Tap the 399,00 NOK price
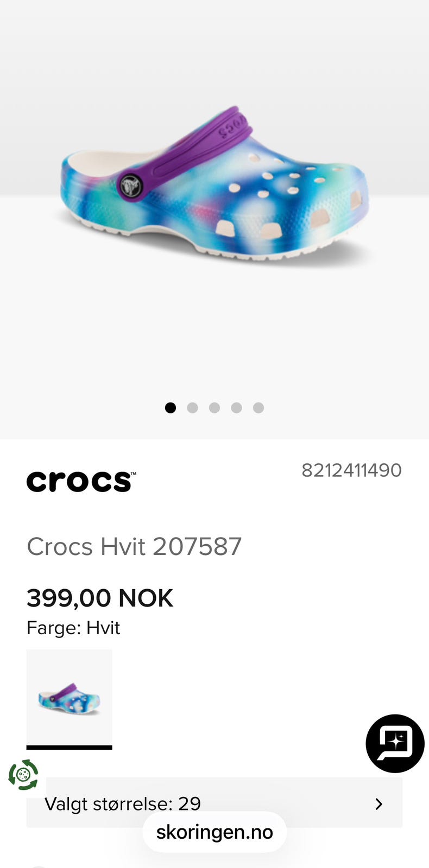 [x=100, y=598]
